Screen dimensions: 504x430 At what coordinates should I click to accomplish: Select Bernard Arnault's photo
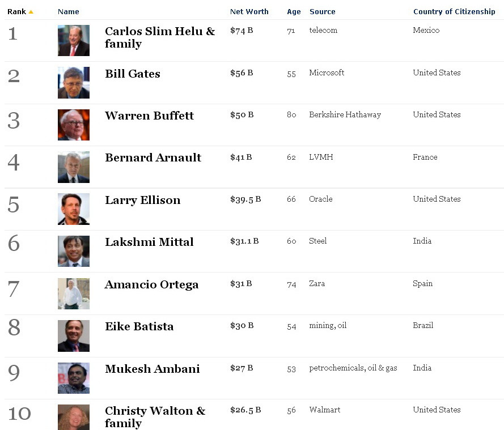[73, 167]
